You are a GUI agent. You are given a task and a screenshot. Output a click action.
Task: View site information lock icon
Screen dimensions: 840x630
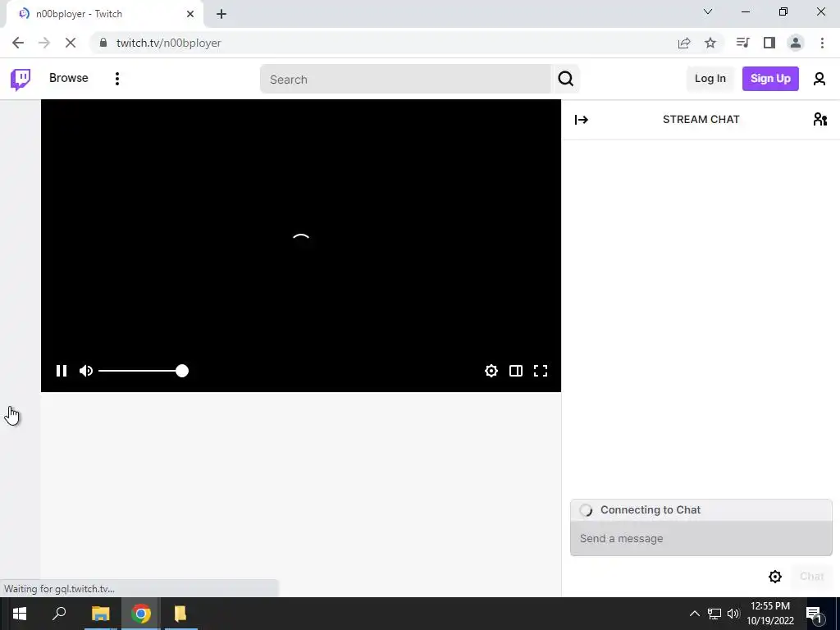tap(103, 43)
